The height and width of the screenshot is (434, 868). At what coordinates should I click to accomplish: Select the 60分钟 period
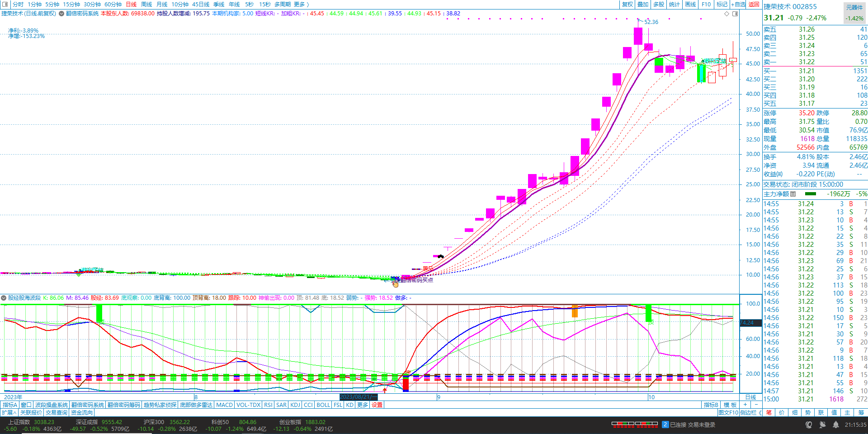coord(113,5)
